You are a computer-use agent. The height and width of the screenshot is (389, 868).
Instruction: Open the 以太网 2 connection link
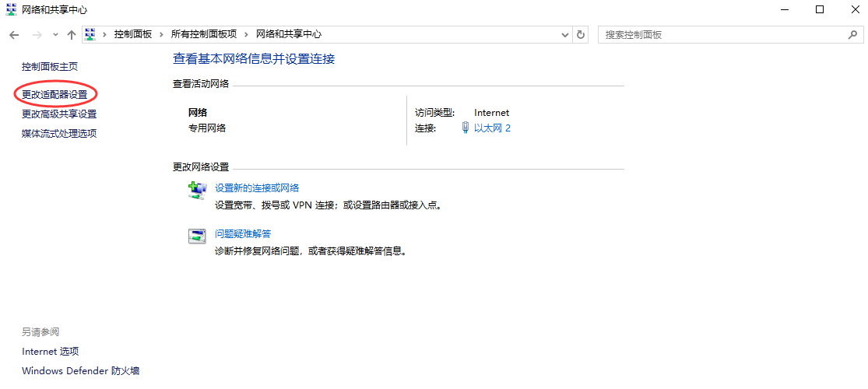pos(492,128)
